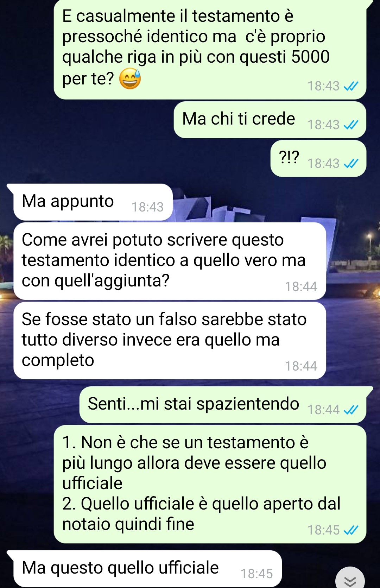
Task: Tap the 'Senti...mi stai spazientendo' message
Action: [223, 405]
